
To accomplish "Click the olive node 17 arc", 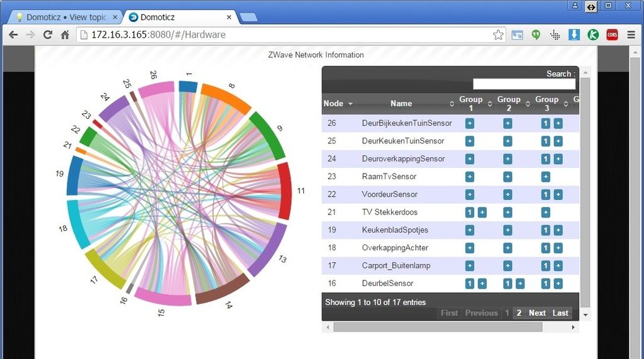I will pyautogui.click(x=106, y=270).
